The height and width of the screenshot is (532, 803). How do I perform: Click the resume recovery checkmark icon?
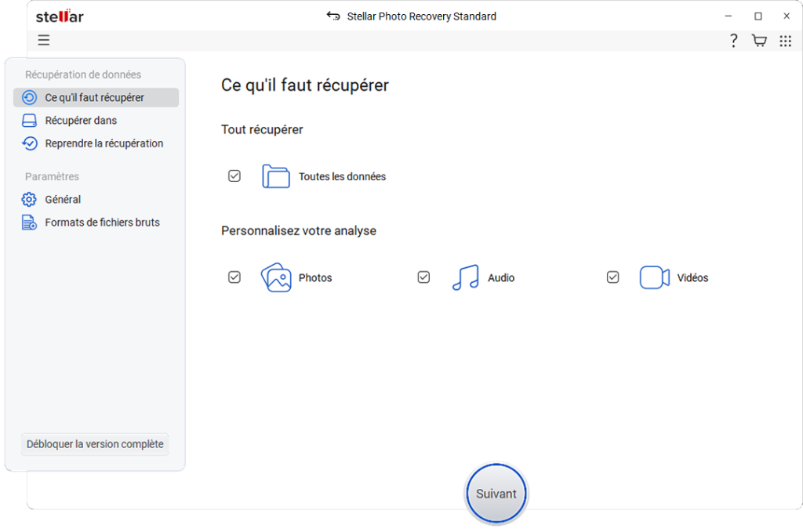29,143
